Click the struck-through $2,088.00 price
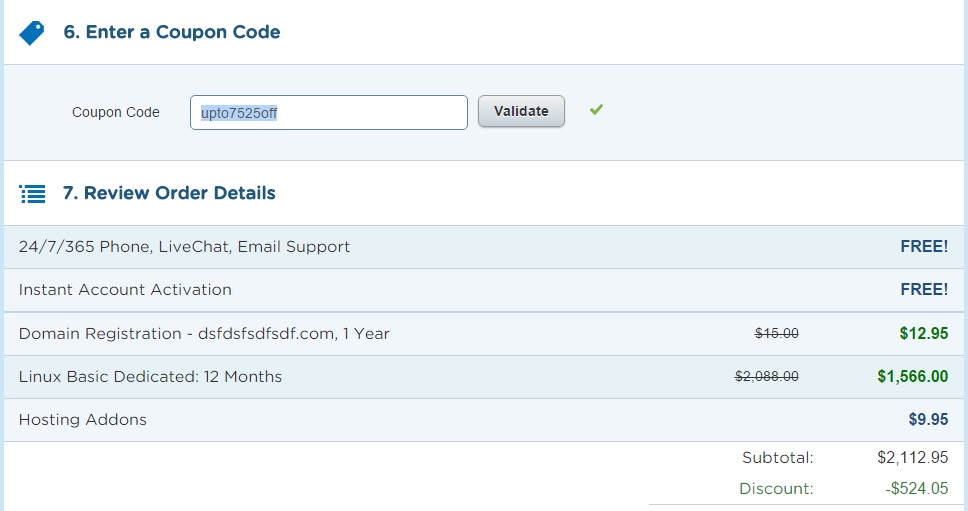Image resolution: width=968 pixels, height=511 pixels. 767,377
